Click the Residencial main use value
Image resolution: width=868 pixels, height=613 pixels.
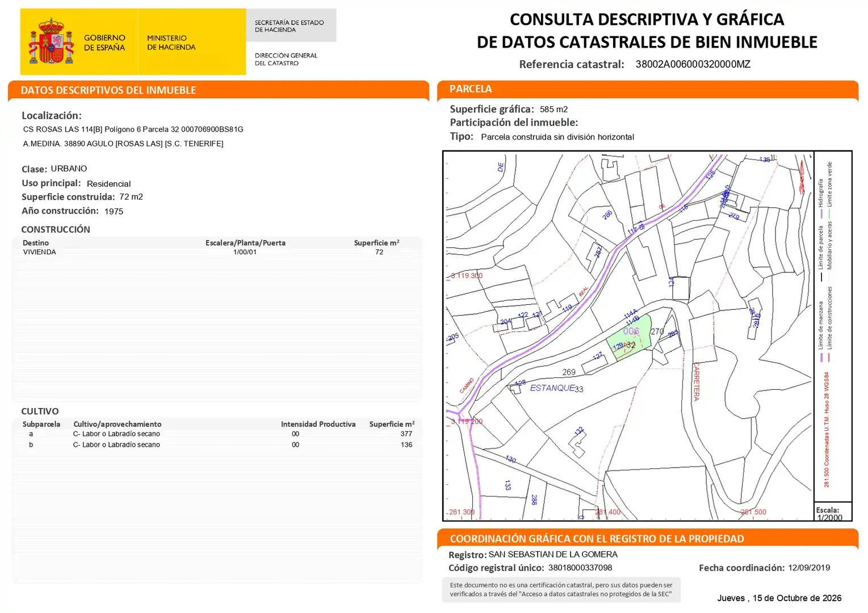coord(108,184)
